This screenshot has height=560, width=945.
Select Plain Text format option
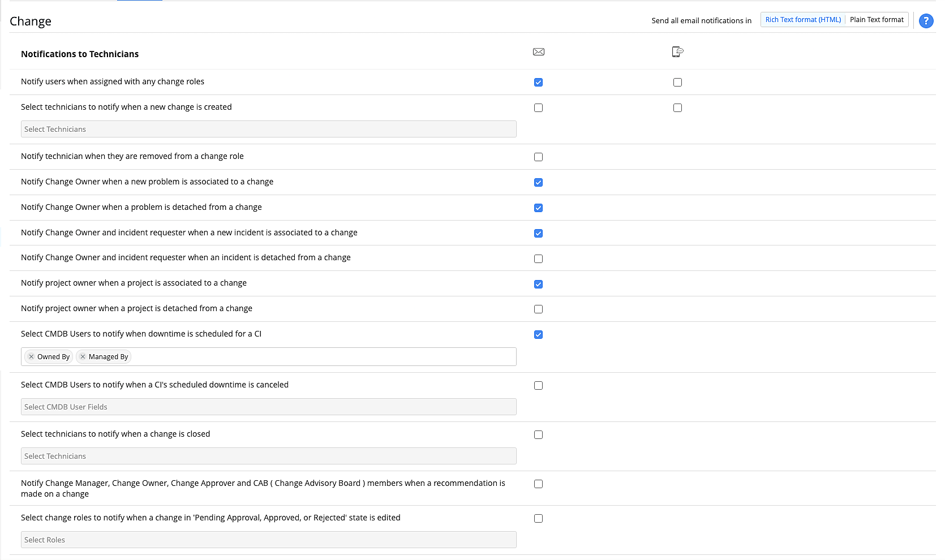877,20
